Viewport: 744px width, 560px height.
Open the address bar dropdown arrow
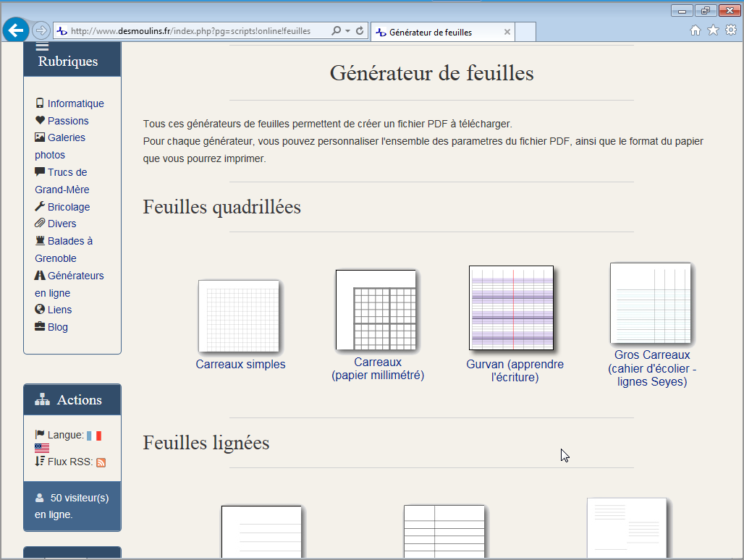point(348,31)
